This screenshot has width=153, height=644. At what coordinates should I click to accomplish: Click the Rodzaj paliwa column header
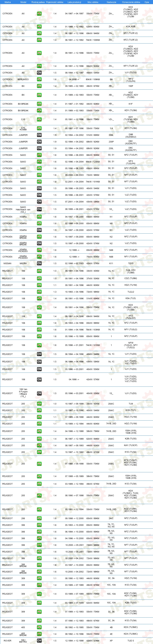38,2
